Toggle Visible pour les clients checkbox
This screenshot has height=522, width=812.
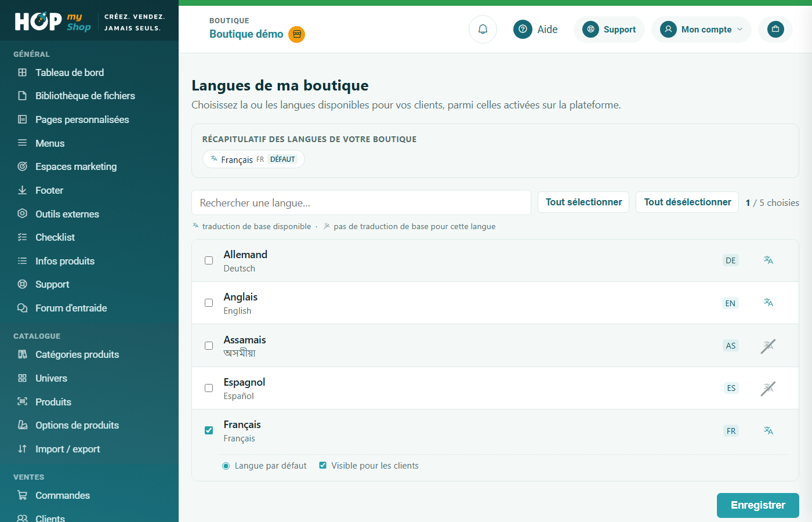323,465
